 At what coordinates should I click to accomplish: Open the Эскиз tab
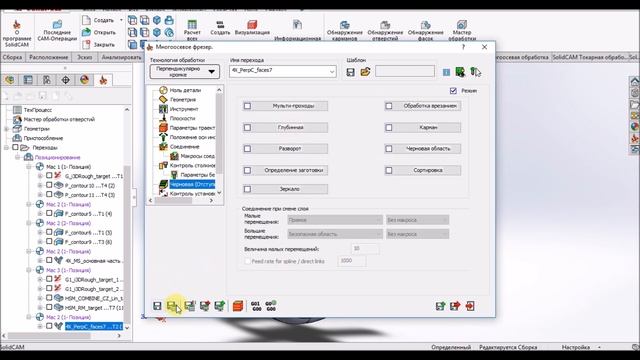[x=84, y=58]
